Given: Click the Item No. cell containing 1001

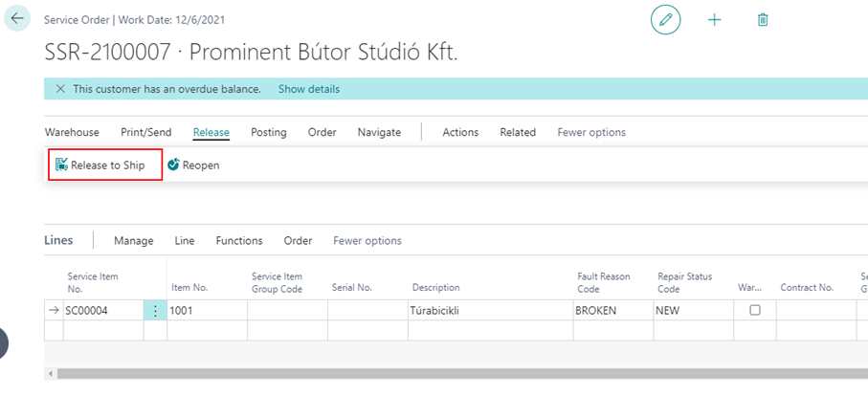Looking at the screenshot, I should tap(206, 311).
